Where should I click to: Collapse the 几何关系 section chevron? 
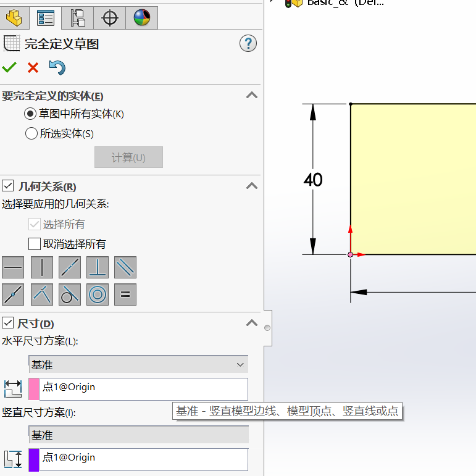click(x=251, y=186)
